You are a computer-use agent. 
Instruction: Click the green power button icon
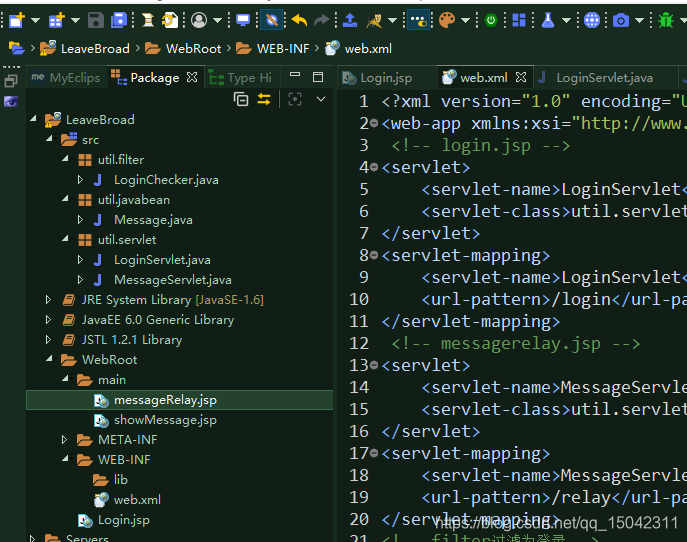point(491,20)
